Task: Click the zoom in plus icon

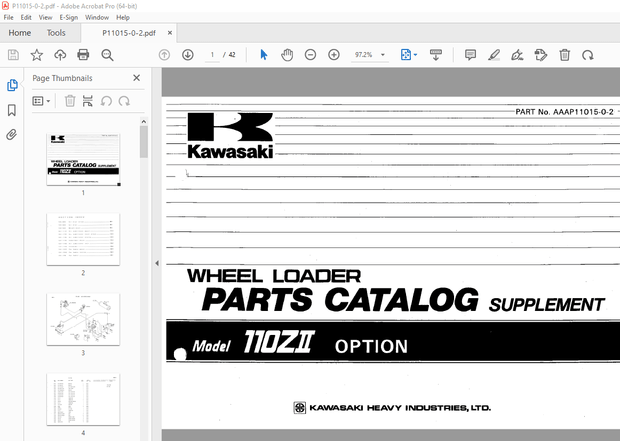Action: point(334,54)
